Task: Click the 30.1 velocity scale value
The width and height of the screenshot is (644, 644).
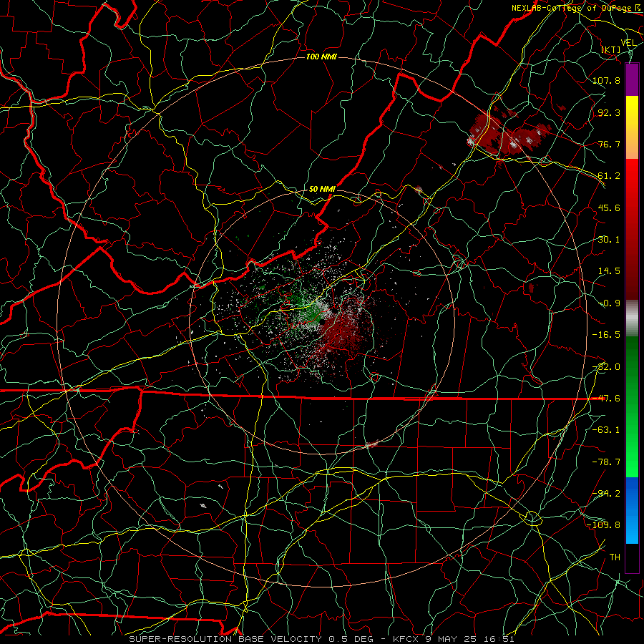Action: [609, 240]
